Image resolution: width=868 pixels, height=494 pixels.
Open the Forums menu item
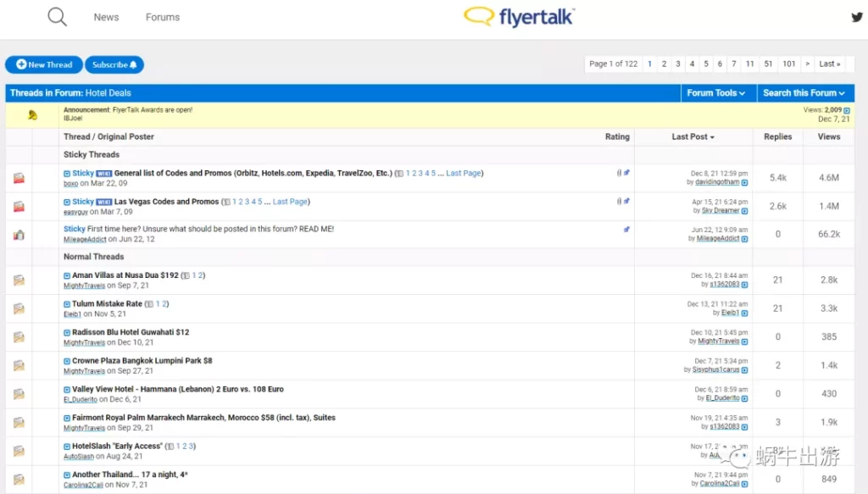163,17
